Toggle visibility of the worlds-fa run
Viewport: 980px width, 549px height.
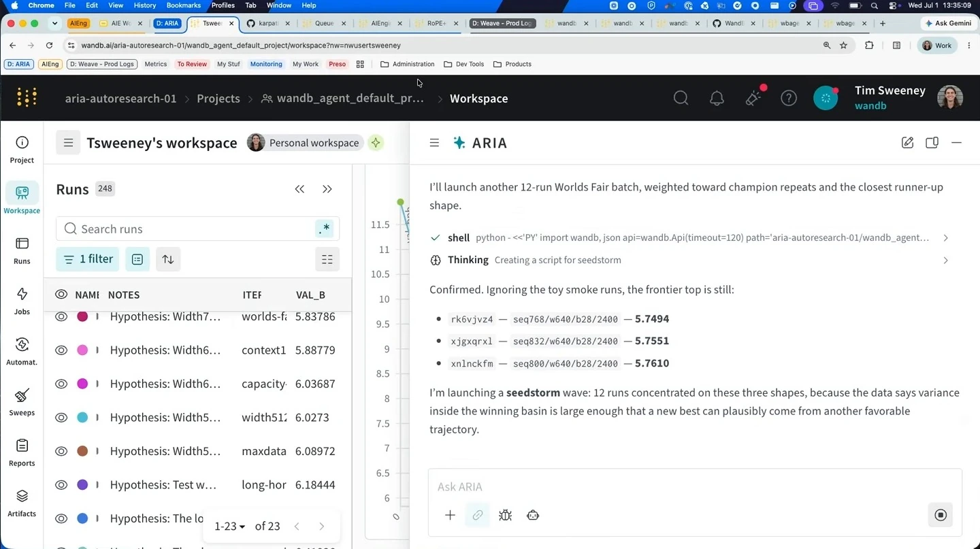click(x=61, y=316)
